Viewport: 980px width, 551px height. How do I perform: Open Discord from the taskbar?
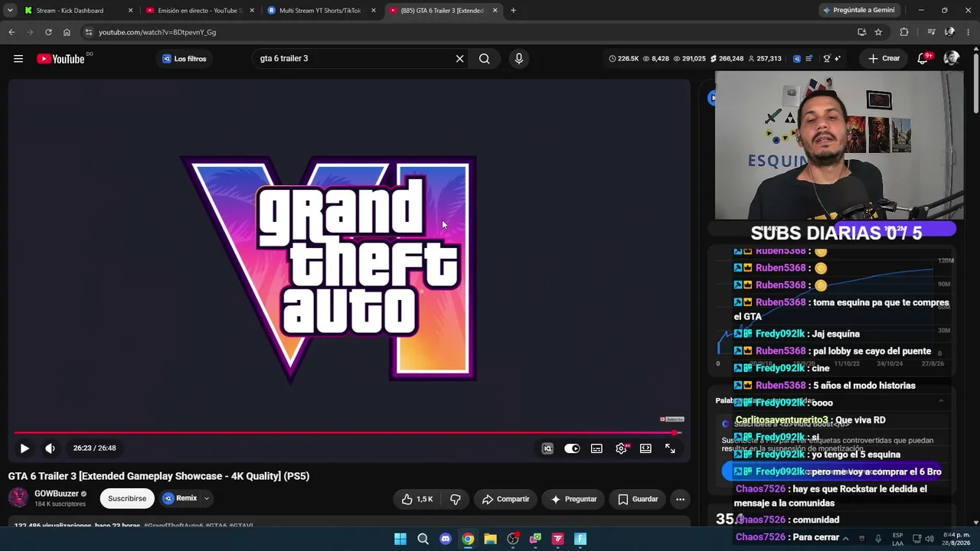[x=446, y=539]
